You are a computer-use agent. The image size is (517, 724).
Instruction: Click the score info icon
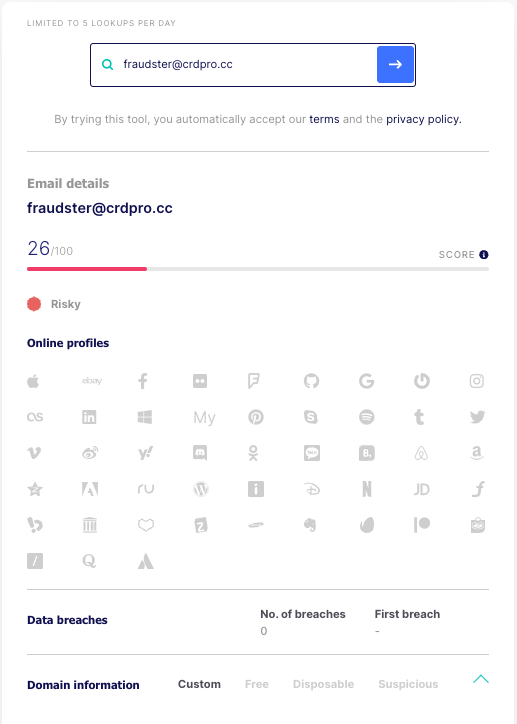point(484,254)
